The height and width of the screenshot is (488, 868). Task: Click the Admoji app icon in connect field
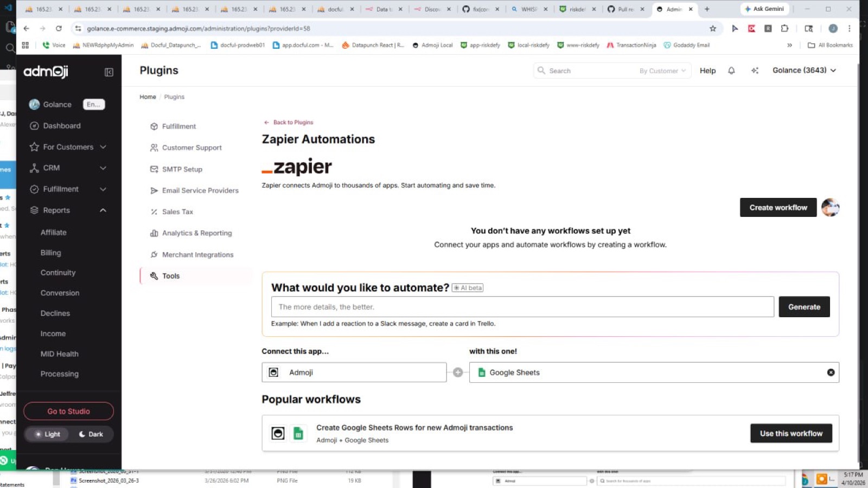[x=274, y=373]
